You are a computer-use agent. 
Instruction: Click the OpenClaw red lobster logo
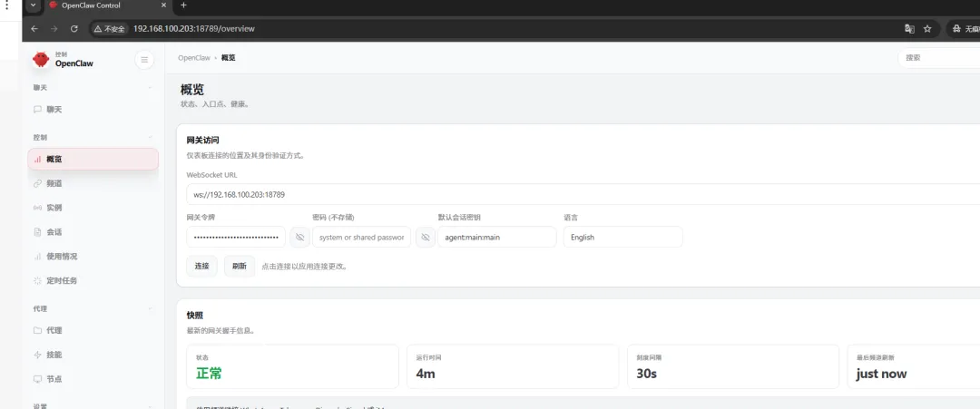(41, 59)
